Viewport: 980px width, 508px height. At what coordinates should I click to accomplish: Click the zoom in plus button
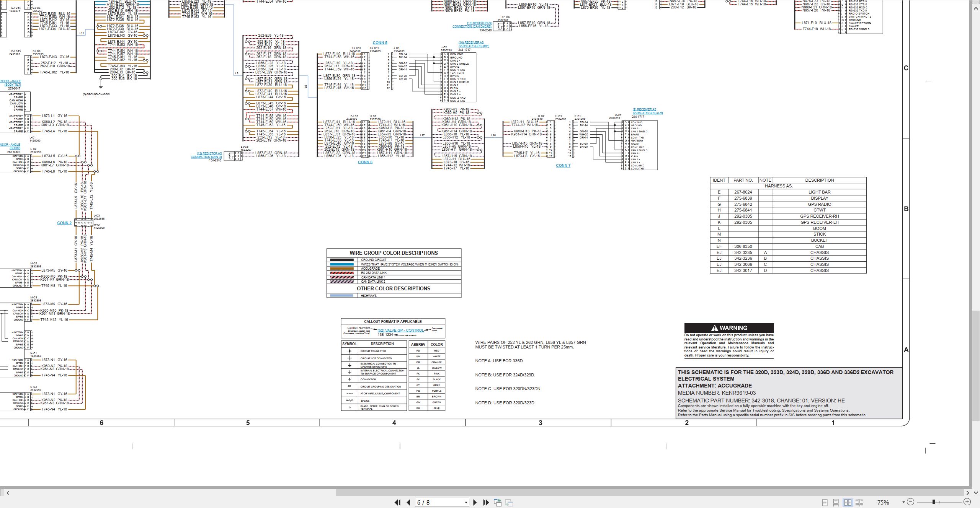click(x=967, y=502)
